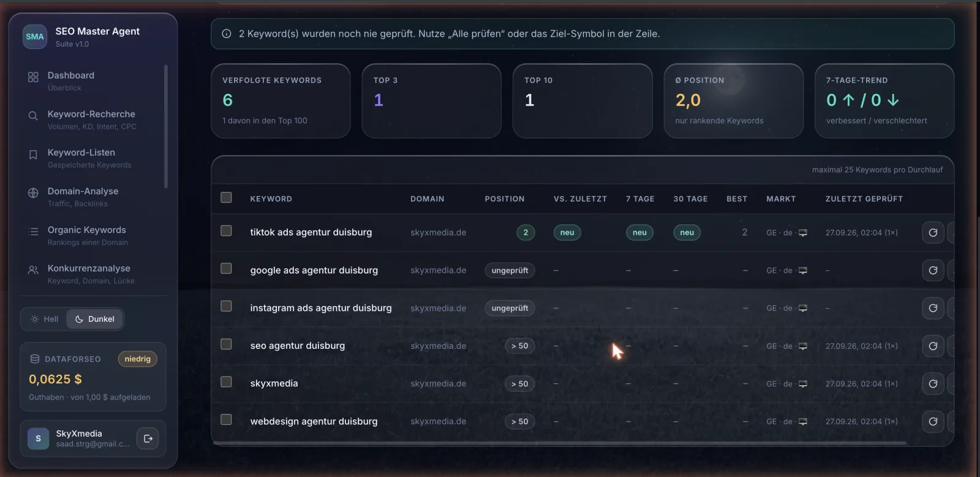The image size is (980, 477).
Task: Refresh ranking for webdesign agentur duisburg
Action: tap(933, 421)
